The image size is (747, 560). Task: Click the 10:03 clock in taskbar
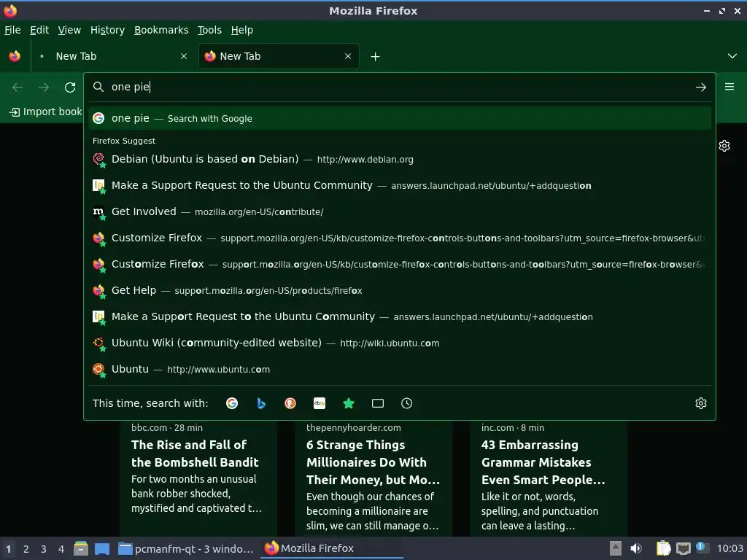point(729,549)
